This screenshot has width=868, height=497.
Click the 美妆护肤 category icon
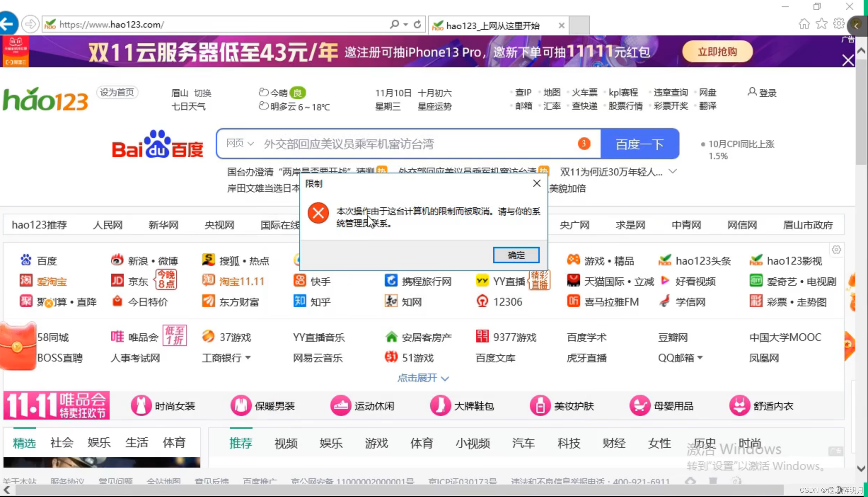coord(540,405)
